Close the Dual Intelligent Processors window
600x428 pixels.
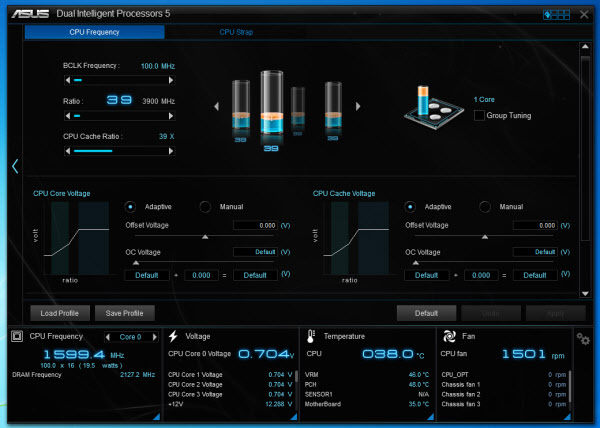click(x=584, y=15)
